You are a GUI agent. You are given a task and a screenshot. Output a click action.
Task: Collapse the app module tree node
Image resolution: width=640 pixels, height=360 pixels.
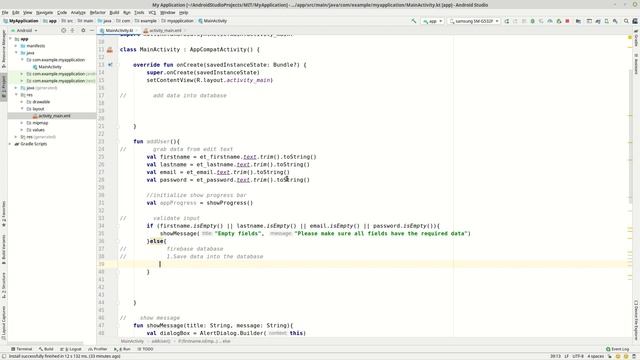(x=11, y=39)
